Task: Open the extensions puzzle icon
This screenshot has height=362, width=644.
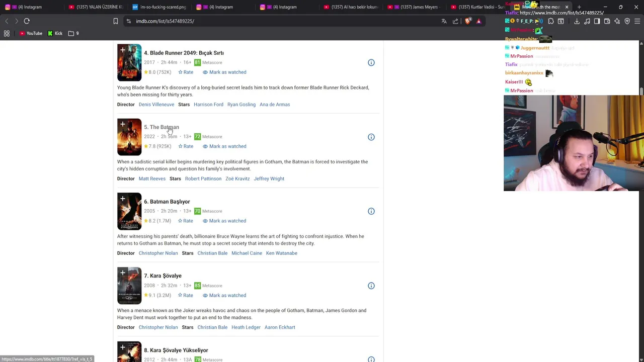Action: pyautogui.click(x=550, y=21)
